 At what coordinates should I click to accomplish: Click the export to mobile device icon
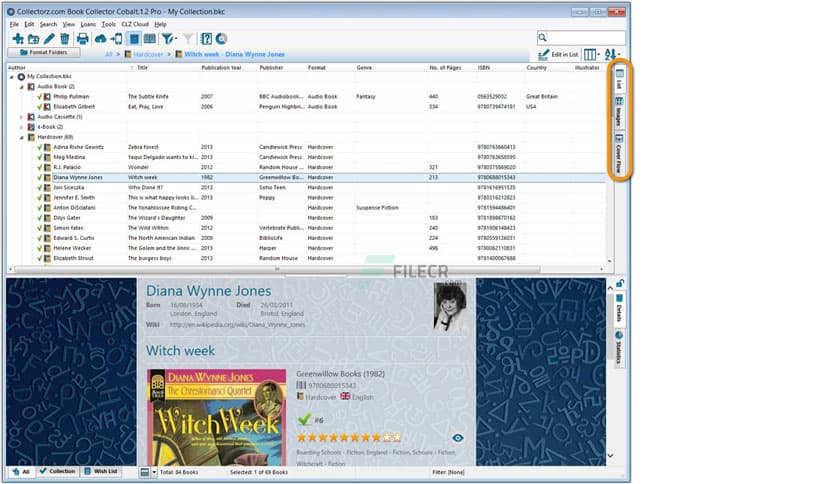click(x=116, y=38)
